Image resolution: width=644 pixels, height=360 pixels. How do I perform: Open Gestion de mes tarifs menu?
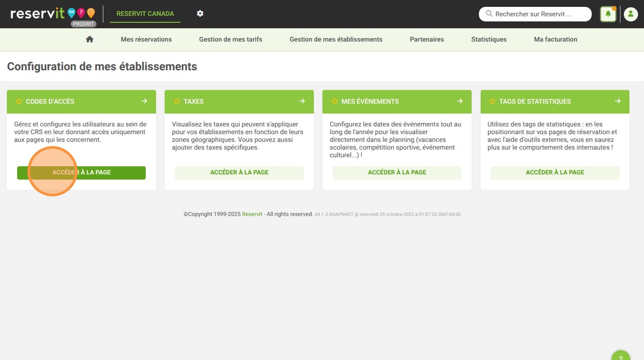(231, 39)
